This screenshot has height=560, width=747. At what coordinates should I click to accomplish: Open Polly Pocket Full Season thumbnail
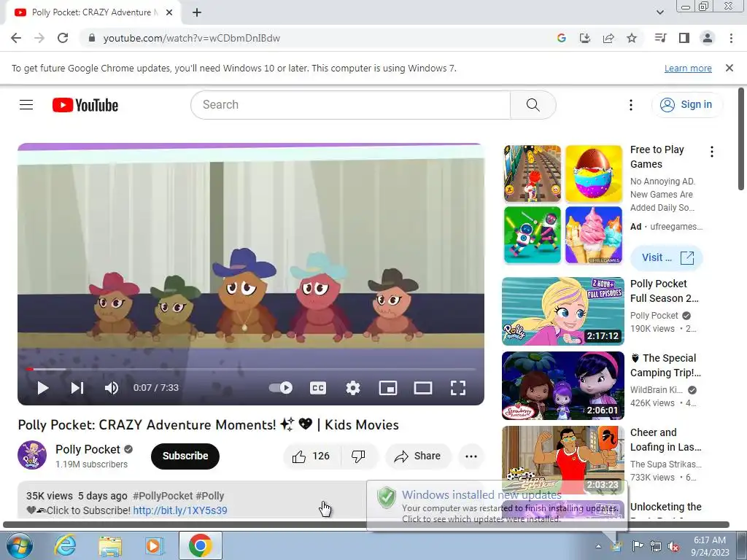point(562,311)
